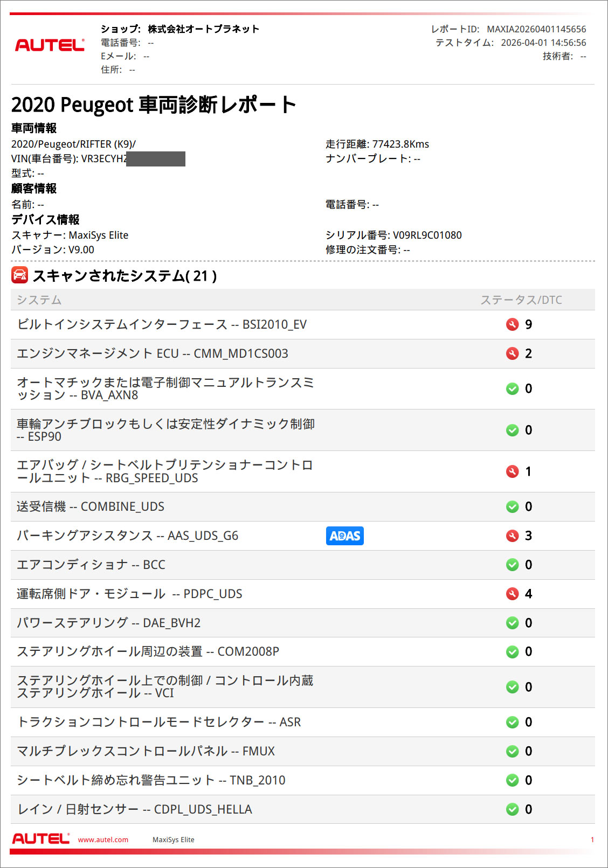Click the スキャンされたシステム( 21 ) heading
This screenshot has width=608, height=868.
(x=125, y=275)
